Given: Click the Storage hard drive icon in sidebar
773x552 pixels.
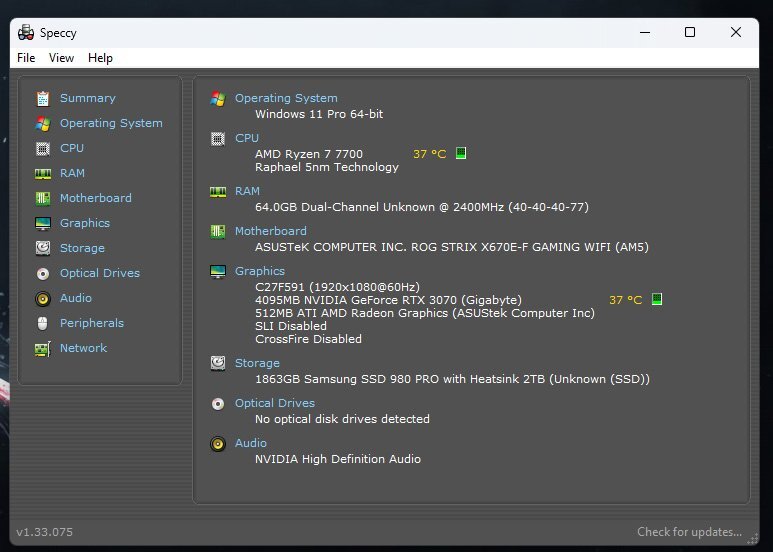Looking at the screenshot, I should pos(43,248).
